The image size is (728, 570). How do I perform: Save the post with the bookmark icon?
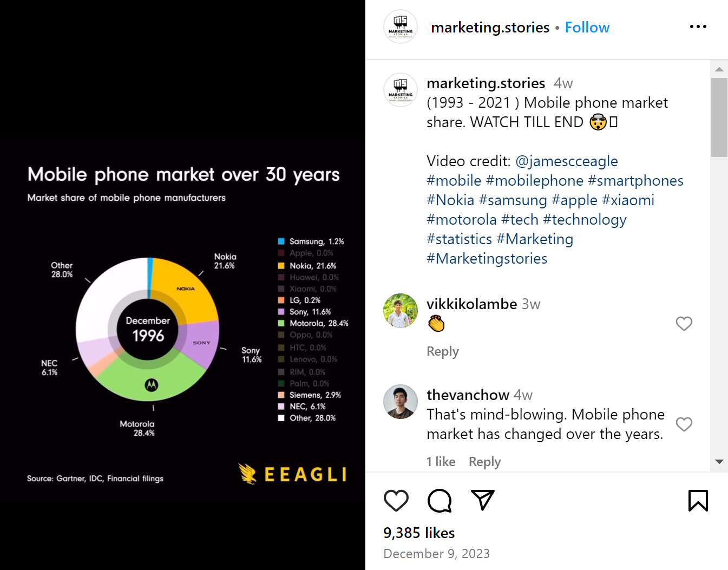[x=698, y=501]
